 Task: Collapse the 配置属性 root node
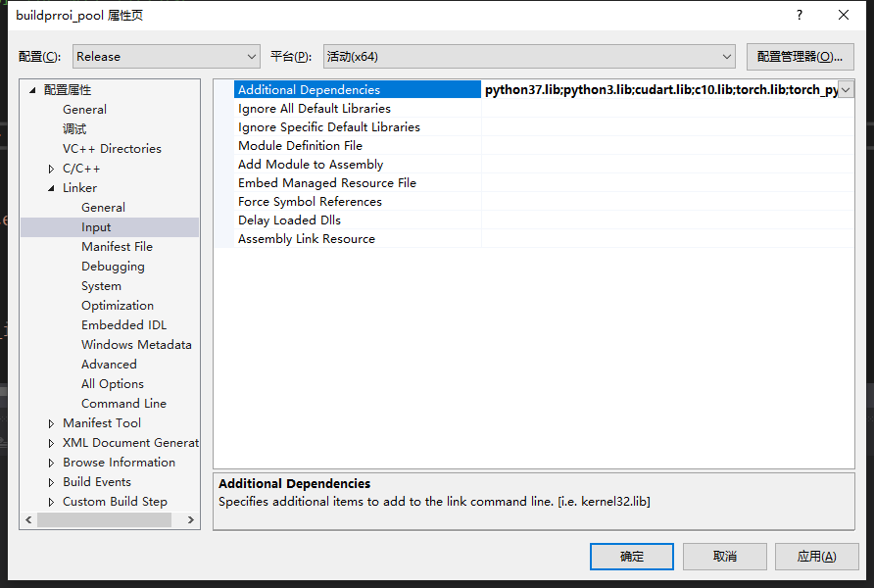32,89
